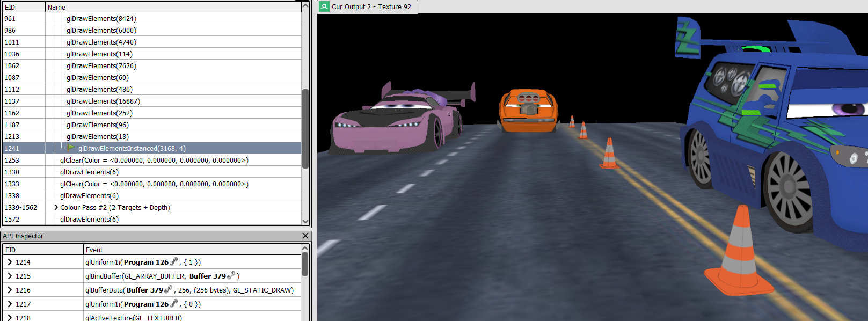Click the event browser vertical scrollbar thumb
The image size is (868, 321).
(305, 129)
